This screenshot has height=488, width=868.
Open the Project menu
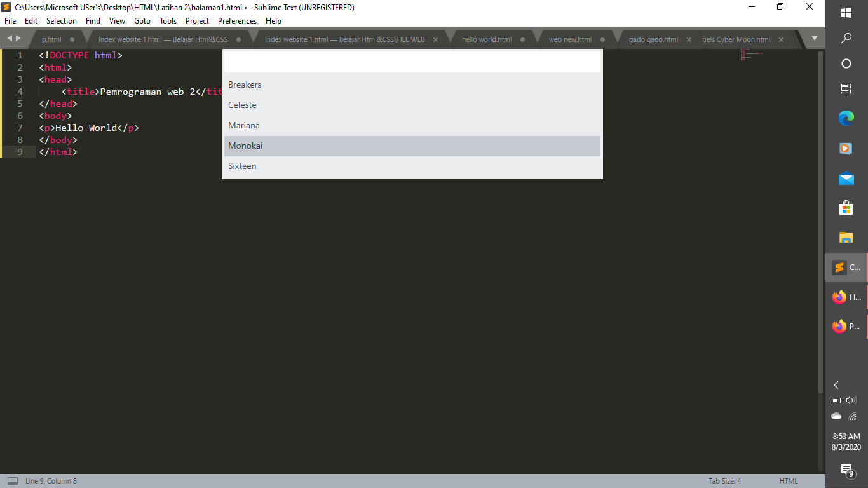coord(198,21)
